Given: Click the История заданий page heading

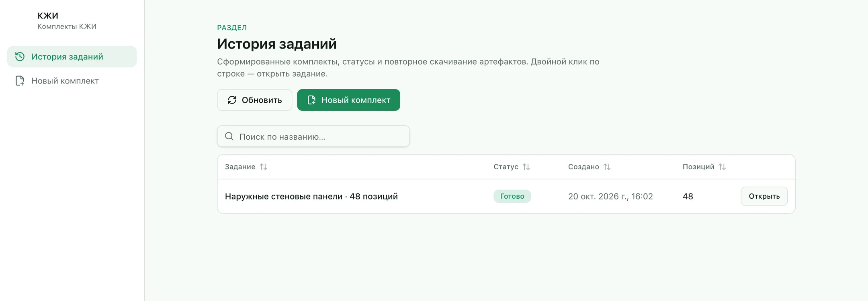Looking at the screenshot, I should pyautogui.click(x=277, y=44).
